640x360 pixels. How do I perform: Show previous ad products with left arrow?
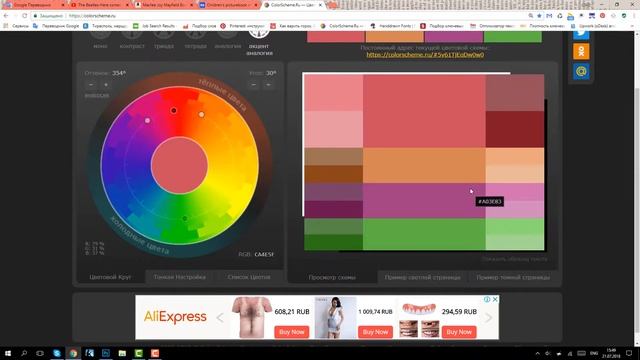220,318
